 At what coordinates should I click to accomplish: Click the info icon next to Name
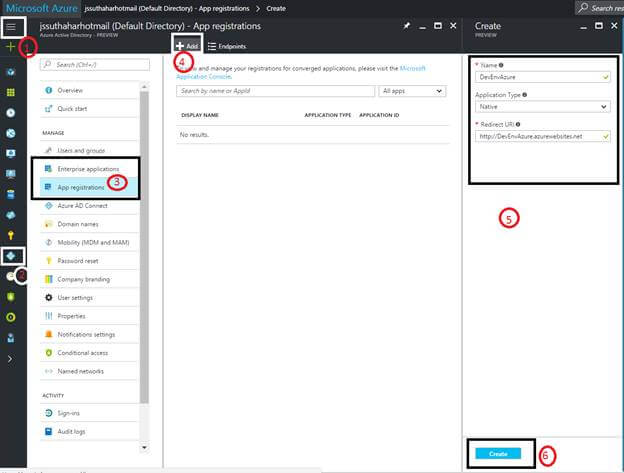pos(501,65)
